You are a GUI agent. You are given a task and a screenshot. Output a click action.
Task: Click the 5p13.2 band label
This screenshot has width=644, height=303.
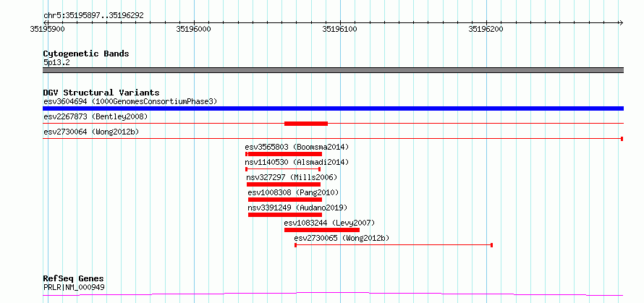56,62
